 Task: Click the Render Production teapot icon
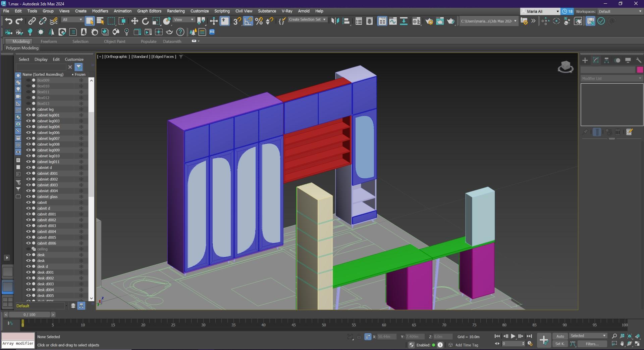(x=450, y=21)
